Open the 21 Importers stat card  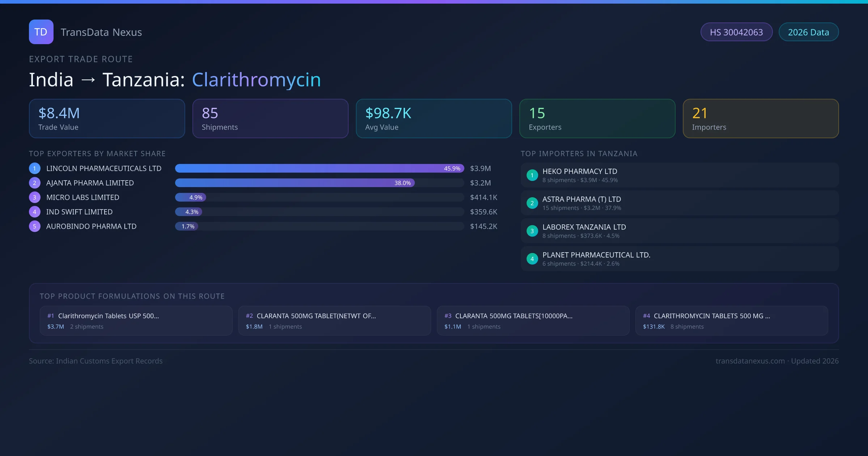(761, 118)
